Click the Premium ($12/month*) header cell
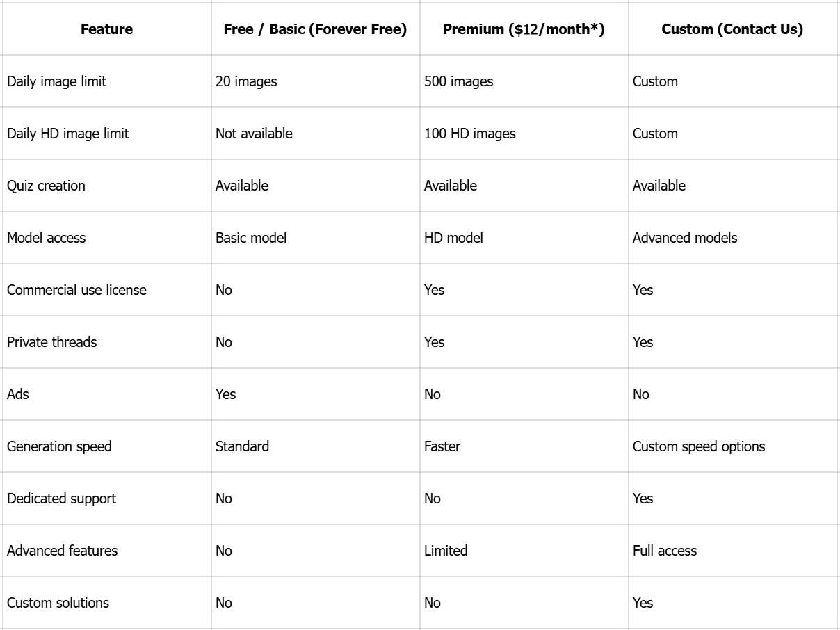The image size is (840, 630). [x=524, y=29]
